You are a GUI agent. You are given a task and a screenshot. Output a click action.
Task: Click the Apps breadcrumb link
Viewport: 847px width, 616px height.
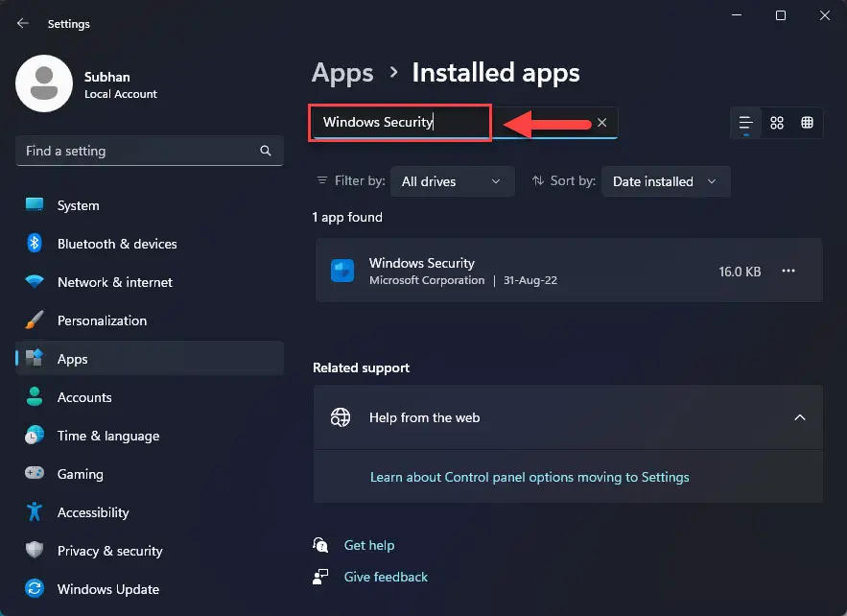point(342,73)
